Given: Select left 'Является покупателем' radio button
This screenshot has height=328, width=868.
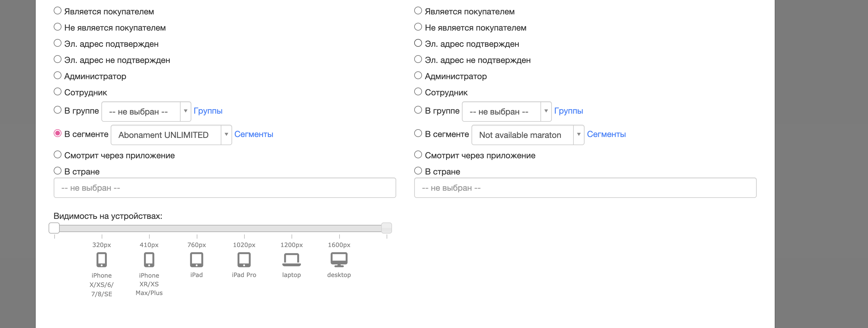Looking at the screenshot, I should 58,11.
